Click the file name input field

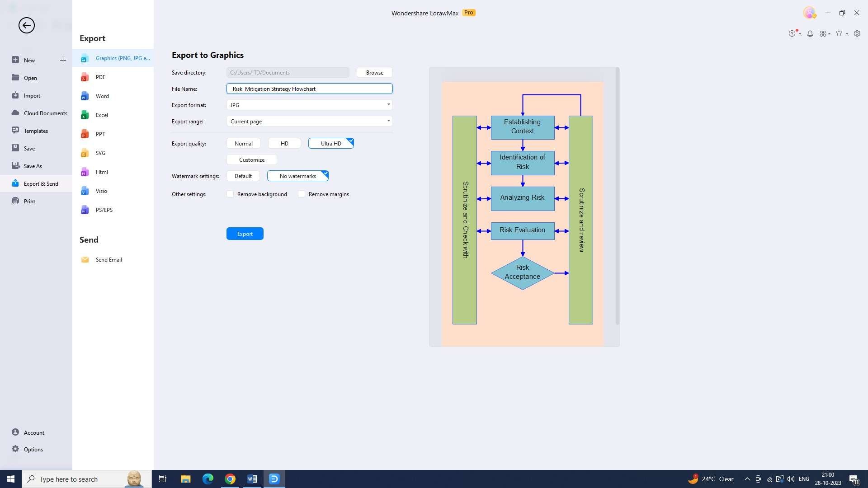click(309, 88)
